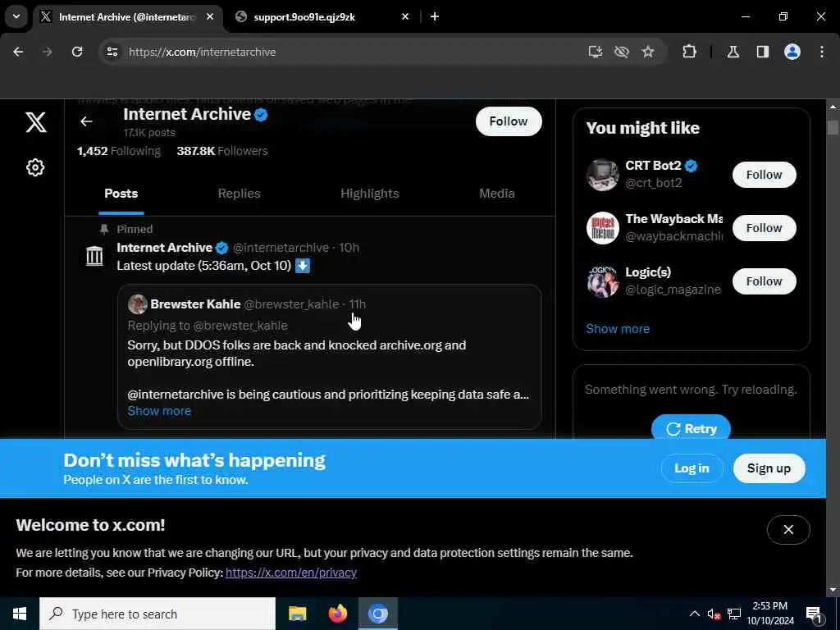Click the Brewster Kahle name in quoted post
This screenshot has height=630, width=840.
click(x=195, y=304)
